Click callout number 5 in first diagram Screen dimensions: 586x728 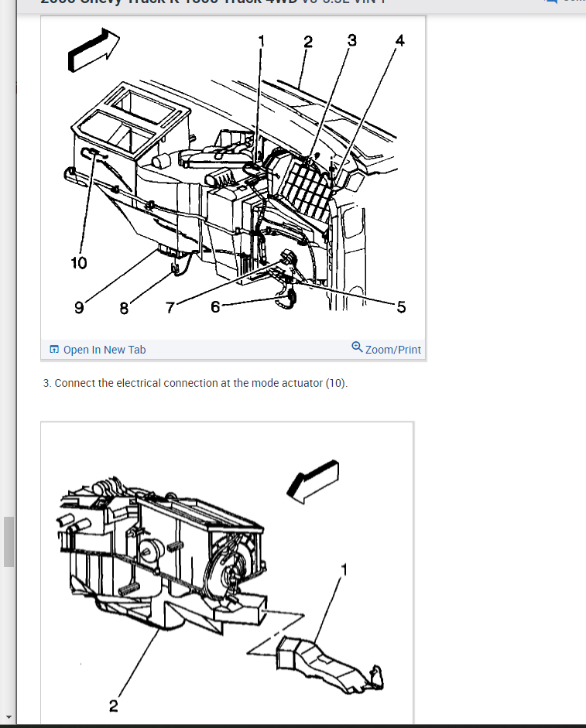click(401, 307)
